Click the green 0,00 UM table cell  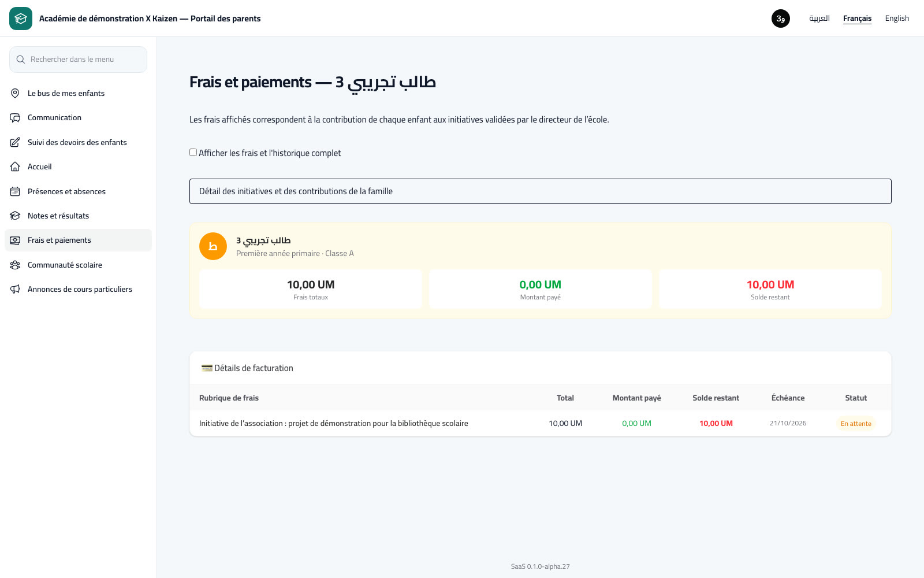[636, 424]
